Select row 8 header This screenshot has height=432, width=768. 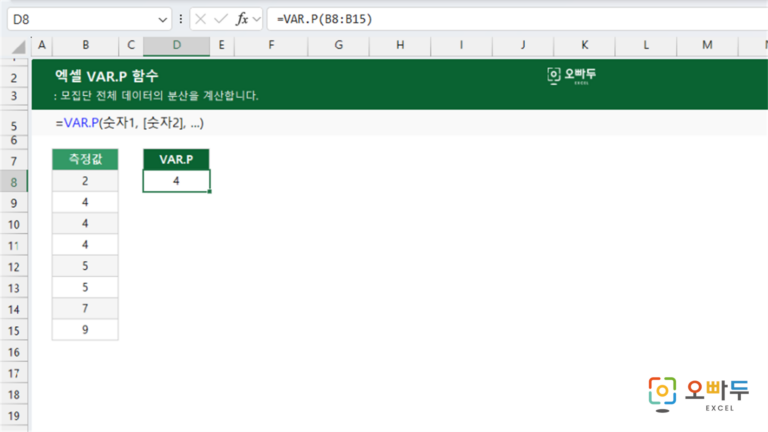pos(14,182)
